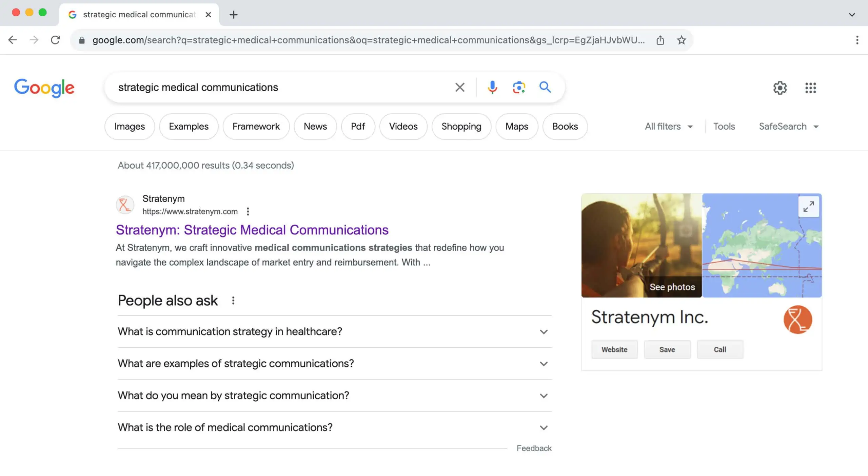Screen dimensions: 868x476
Task: Click the address bar URL
Action: click(369, 40)
